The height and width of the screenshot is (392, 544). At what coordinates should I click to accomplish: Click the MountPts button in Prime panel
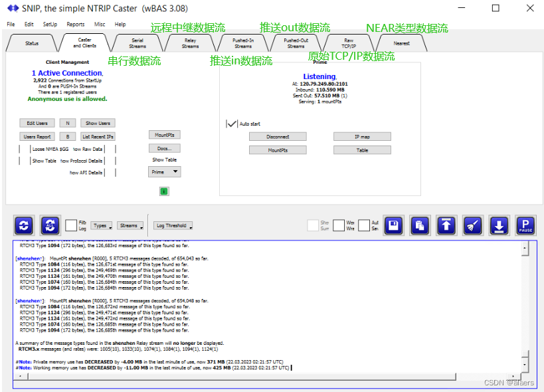(278, 150)
